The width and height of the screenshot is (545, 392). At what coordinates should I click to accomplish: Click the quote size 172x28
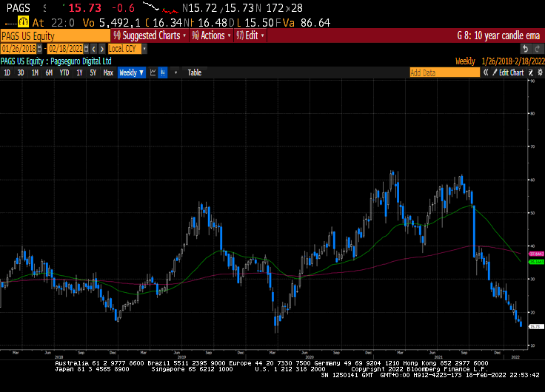coord(284,8)
